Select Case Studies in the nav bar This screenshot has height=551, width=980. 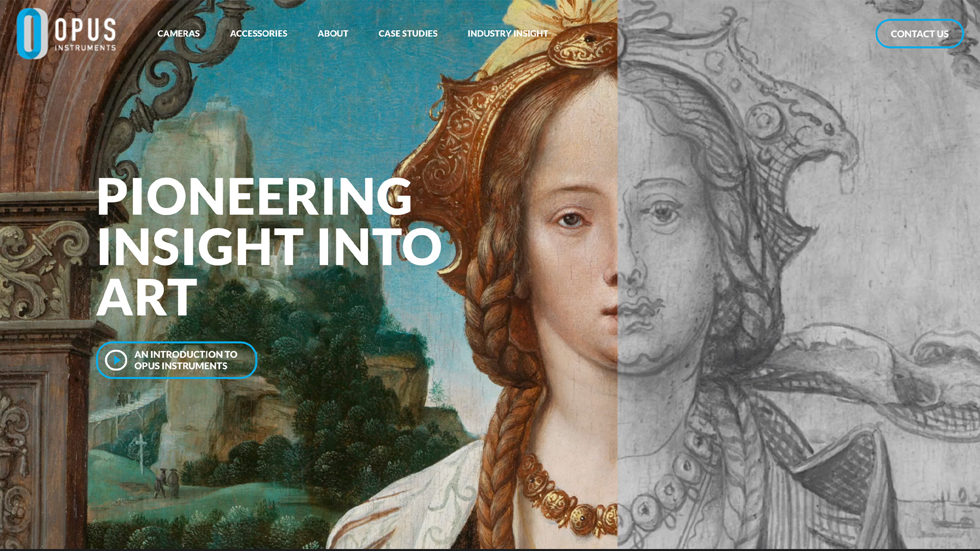pos(408,34)
